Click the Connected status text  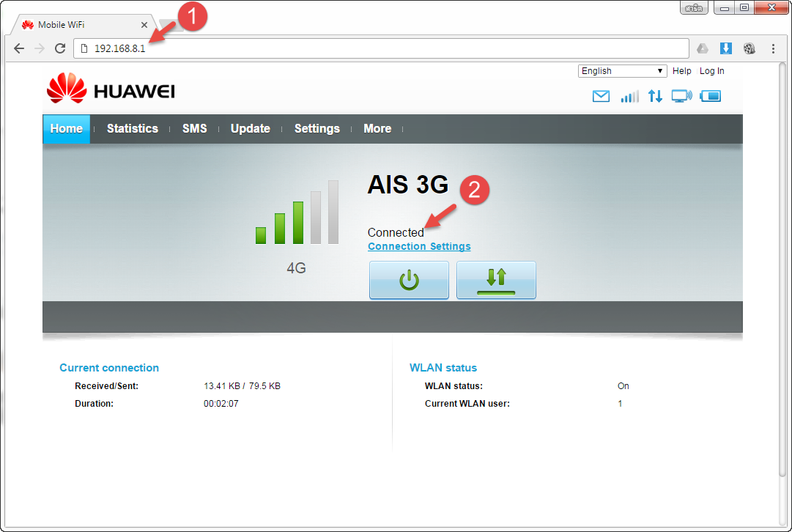pos(396,232)
